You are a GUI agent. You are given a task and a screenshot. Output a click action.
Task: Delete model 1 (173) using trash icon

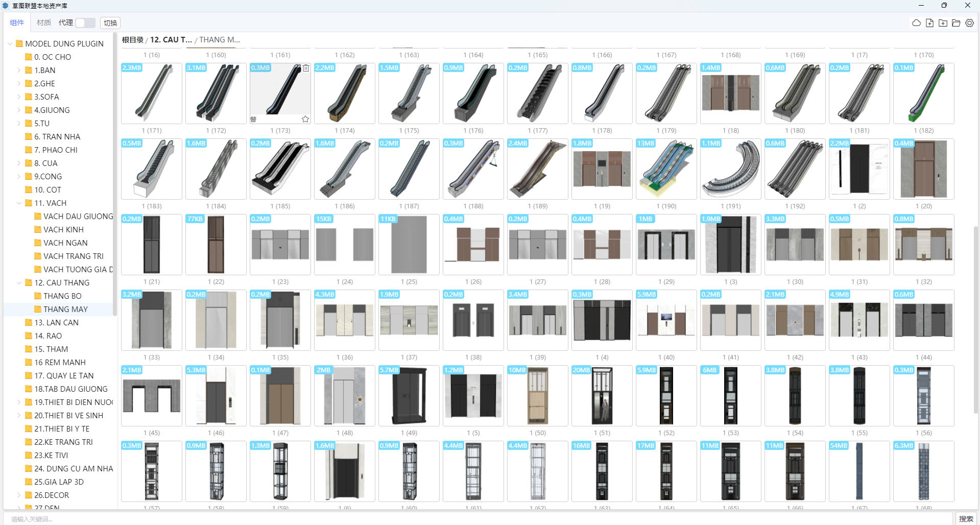pyautogui.click(x=305, y=68)
